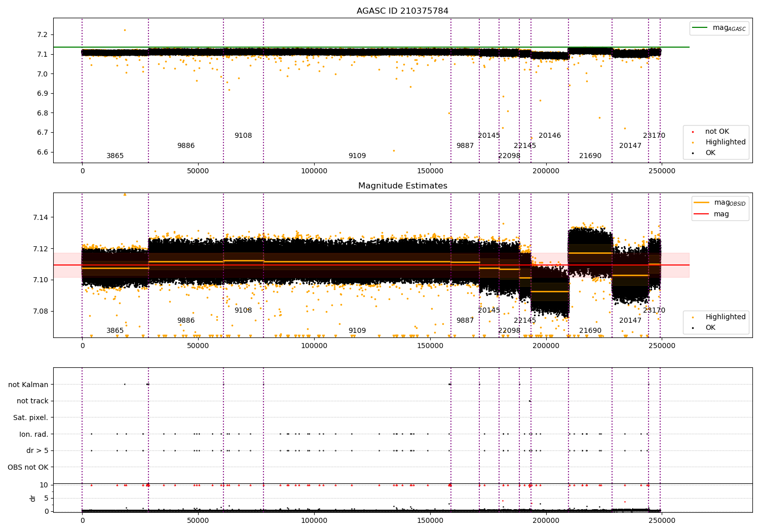This screenshot has height=532, width=760.
Task: Click the 'Ion. rad.' row label
Action: (34, 434)
